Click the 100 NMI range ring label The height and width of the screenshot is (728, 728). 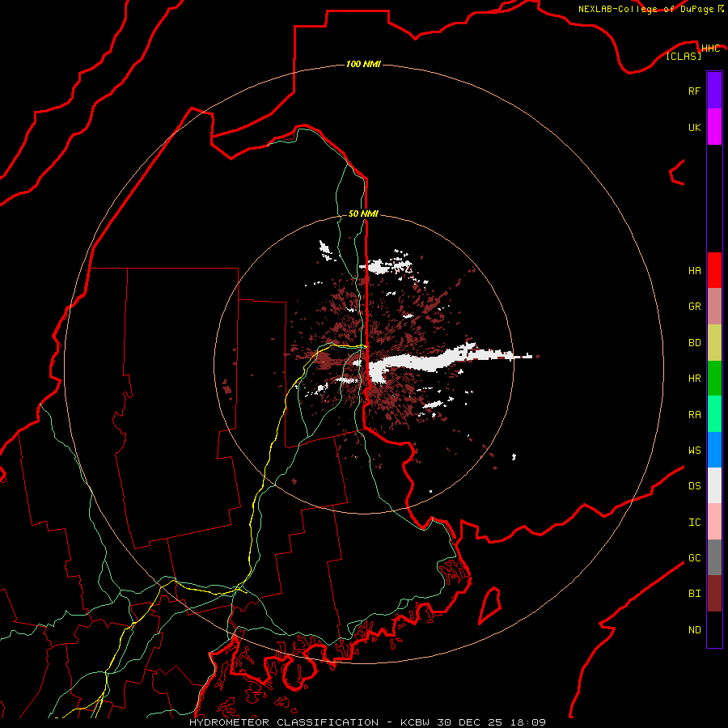tap(363, 64)
